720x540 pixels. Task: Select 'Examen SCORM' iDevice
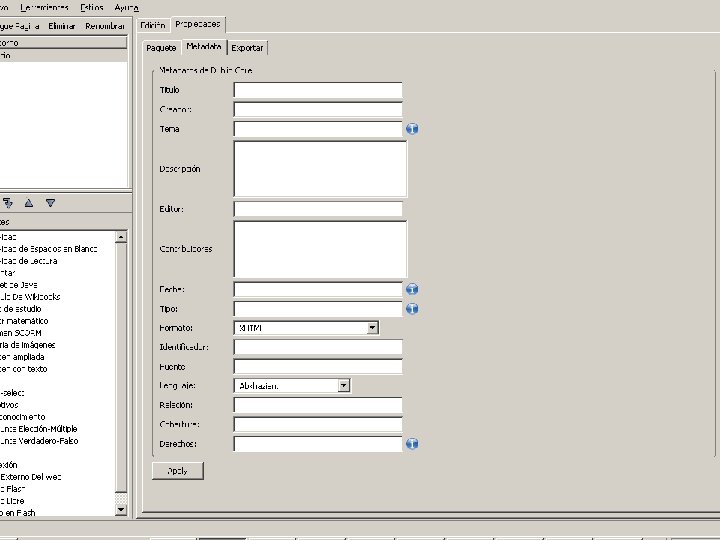pyautogui.click(x=21, y=332)
